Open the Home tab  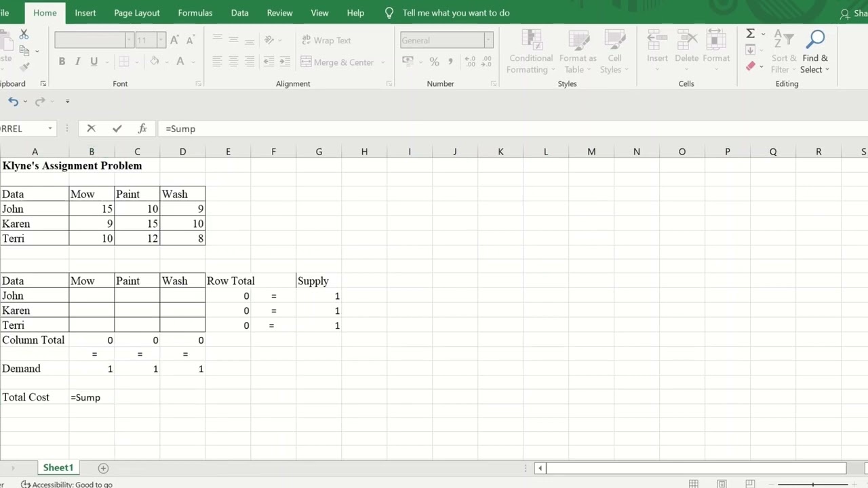tap(45, 13)
